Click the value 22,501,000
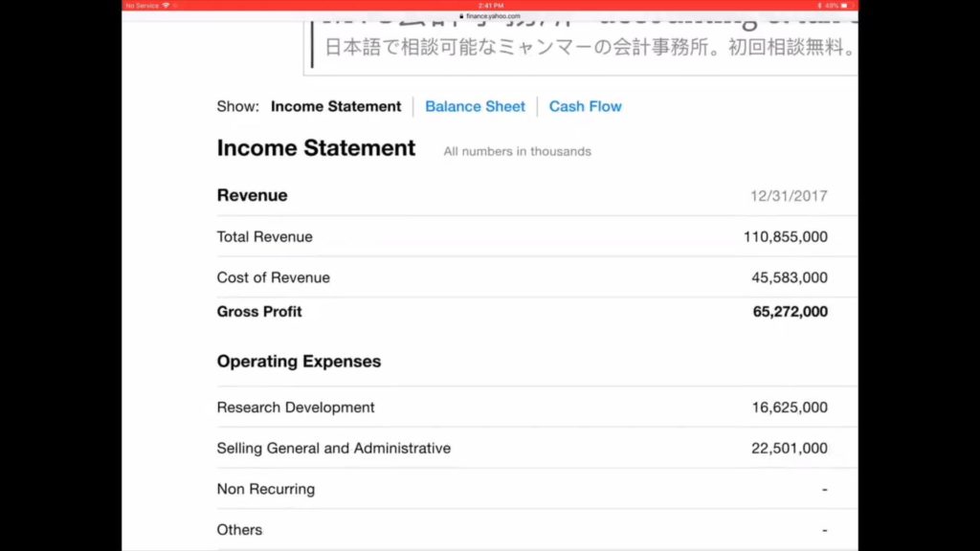This screenshot has width=980, height=551. click(790, 448)
